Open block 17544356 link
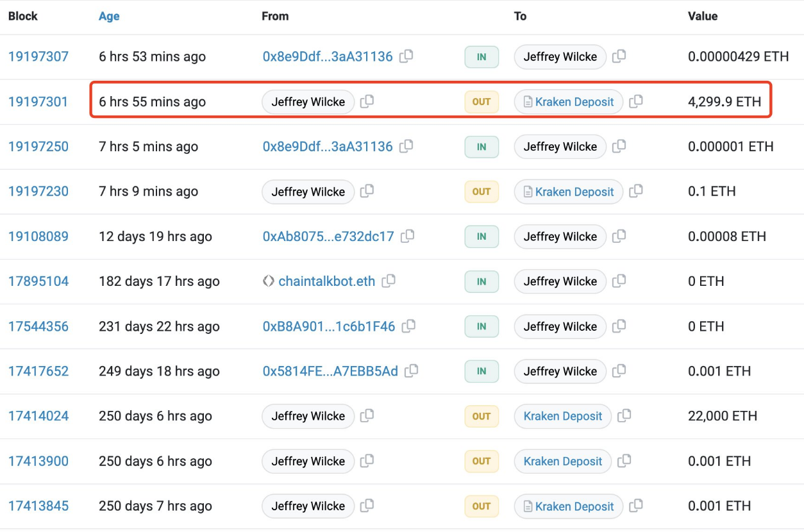 tap(38, 326)
